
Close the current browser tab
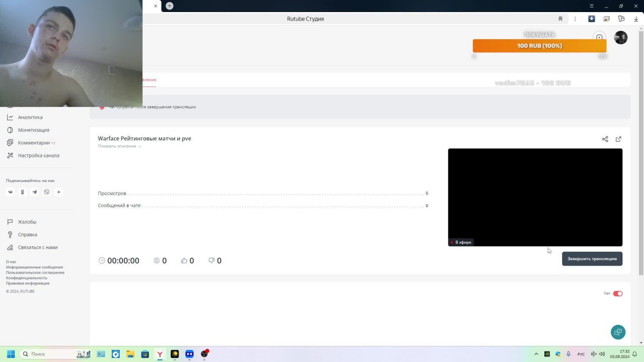(155, 6)
